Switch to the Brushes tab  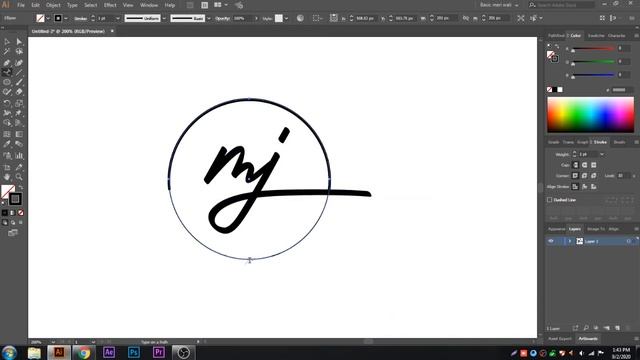pos(619,142)
